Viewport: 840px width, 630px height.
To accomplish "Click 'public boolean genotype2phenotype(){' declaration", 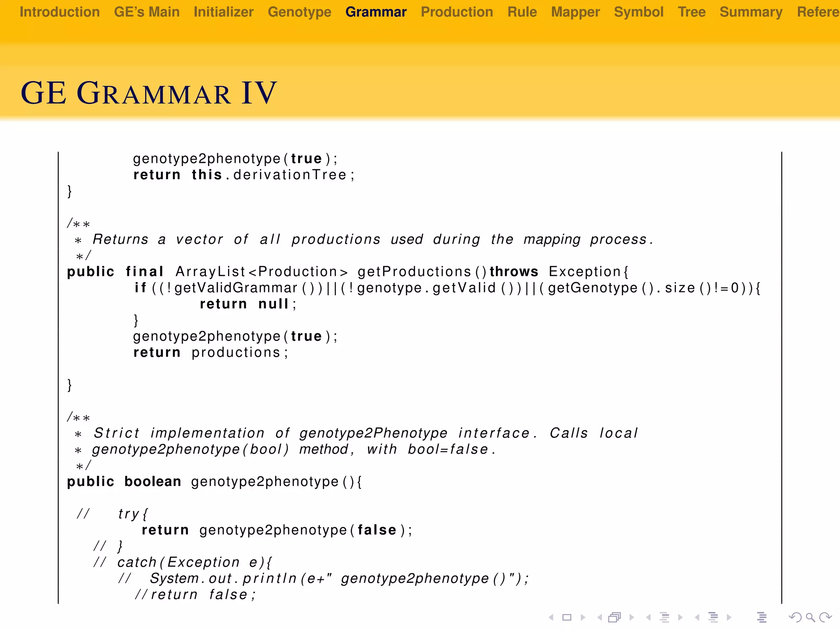I will tap(215, 482).
